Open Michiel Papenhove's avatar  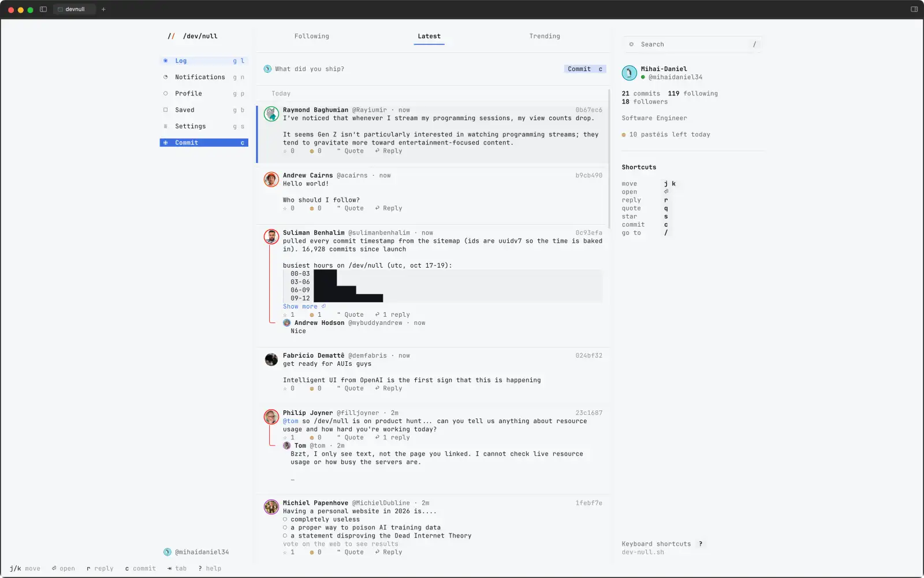271,507
